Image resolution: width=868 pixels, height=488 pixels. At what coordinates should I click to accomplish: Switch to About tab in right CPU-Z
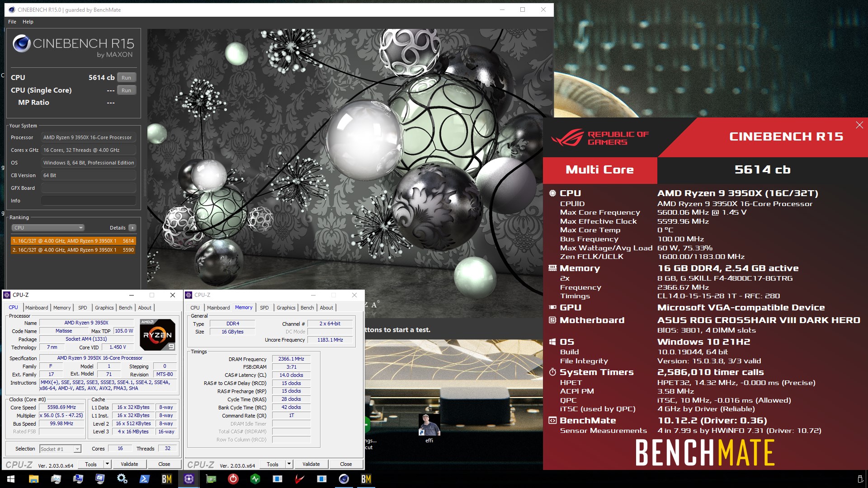click(x=326, y=308)
